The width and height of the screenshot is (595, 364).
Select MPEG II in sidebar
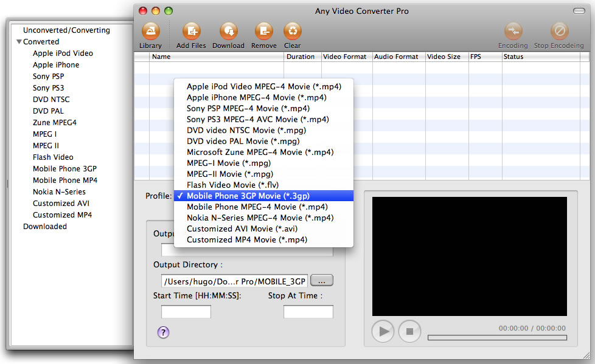[46, 146]
